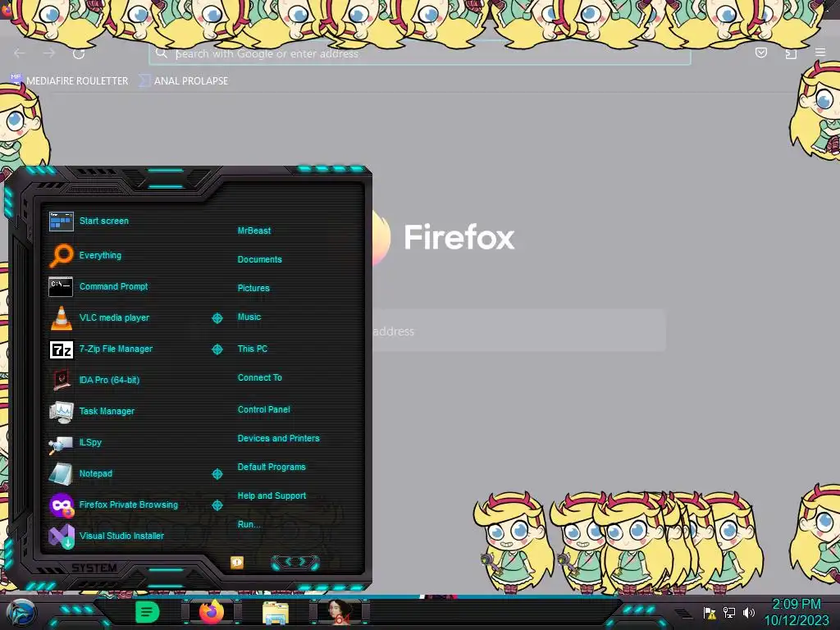Viewport: 840px width, 630px height.
Task: Expand 7-Zip File Manager jump list
Action: 217,349
